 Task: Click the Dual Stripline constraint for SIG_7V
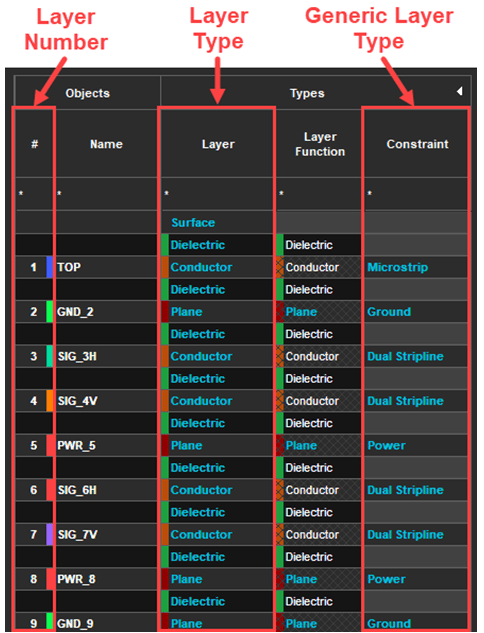tap(416, 534)
